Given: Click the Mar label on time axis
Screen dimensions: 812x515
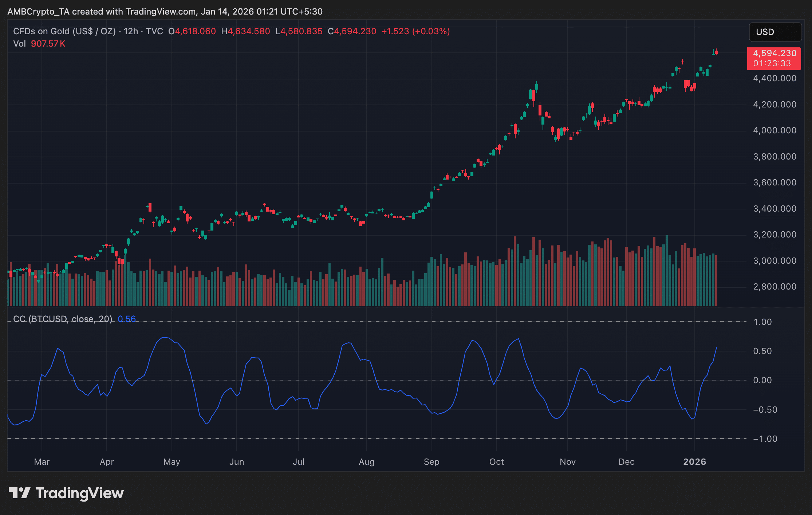Looking at the screenshot, I should click(42, 462).
